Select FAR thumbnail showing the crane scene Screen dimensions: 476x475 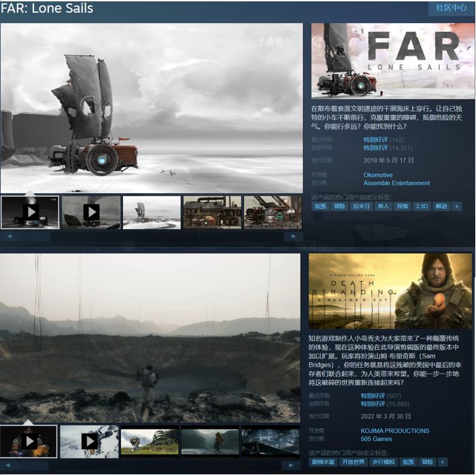273,212
